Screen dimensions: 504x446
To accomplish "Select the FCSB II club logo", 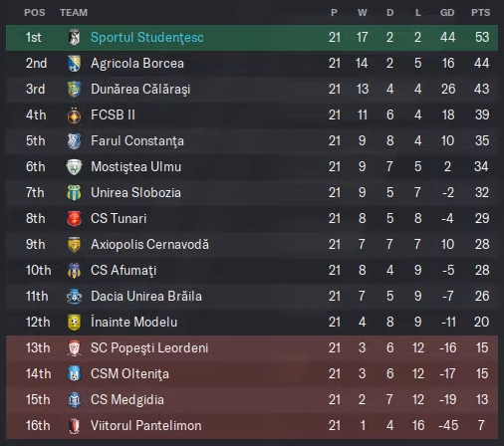I will (x=75, y=114).
